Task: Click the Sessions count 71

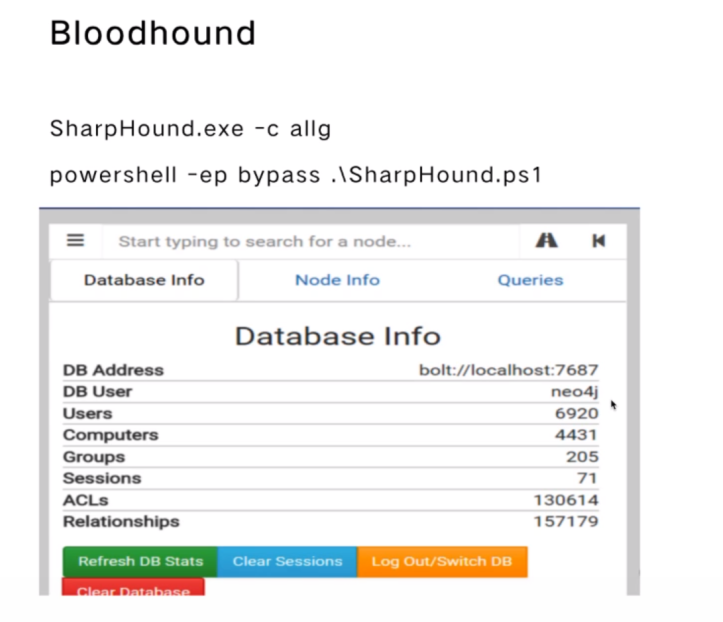Action: [587, 478]
